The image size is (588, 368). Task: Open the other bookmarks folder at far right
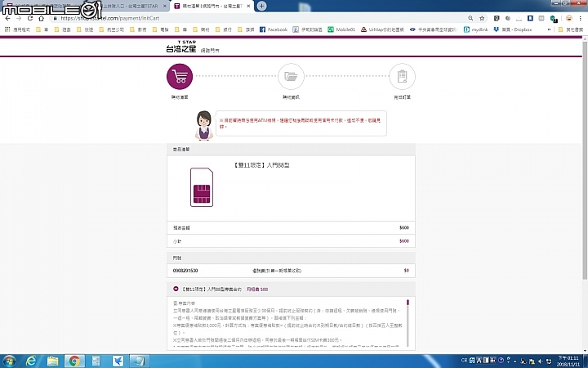tap(571, 29)
